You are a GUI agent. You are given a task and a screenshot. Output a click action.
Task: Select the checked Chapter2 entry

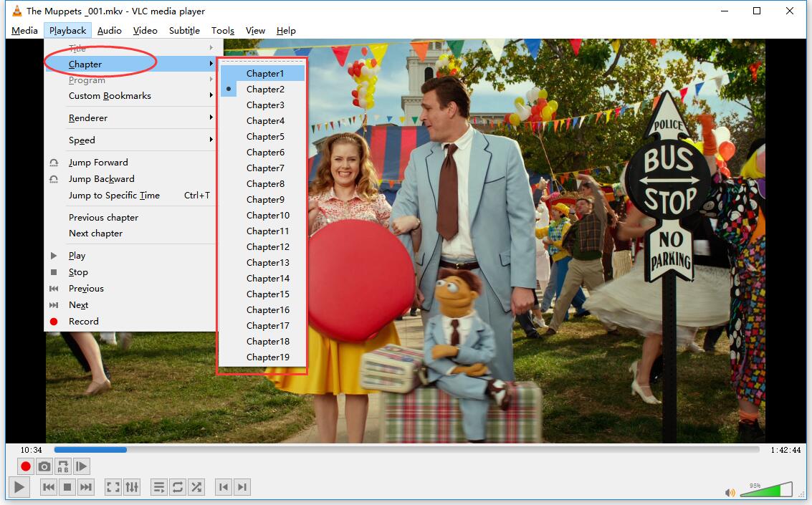tap(262, 89)
